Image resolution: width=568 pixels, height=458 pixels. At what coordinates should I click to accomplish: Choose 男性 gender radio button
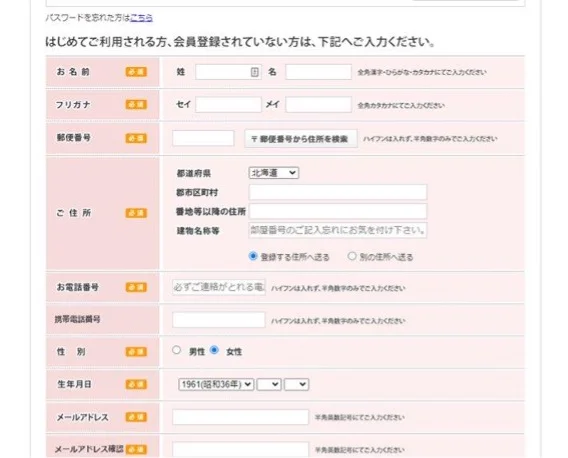click(x=176, y=350)
